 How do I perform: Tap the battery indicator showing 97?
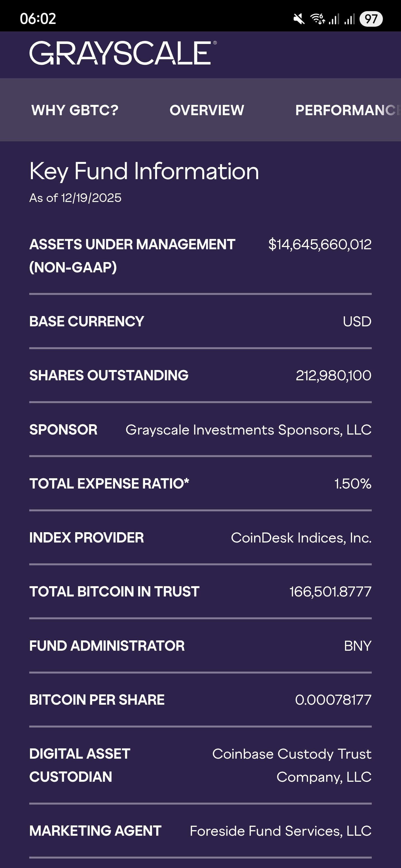coord(371,19)
